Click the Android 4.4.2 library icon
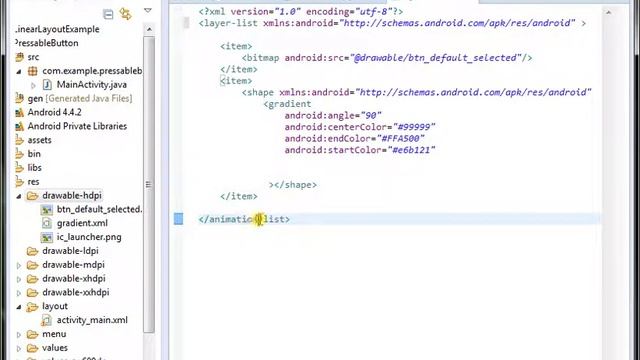Image resolution: width=640 pixels, height=360 pixels. click(19, 112)
